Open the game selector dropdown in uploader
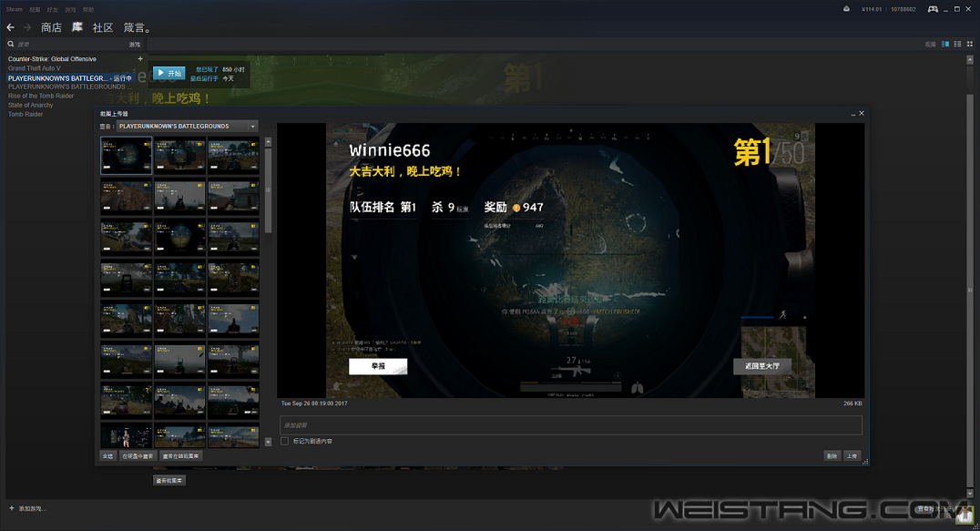The image size is (980, 531). coord(187,127)
